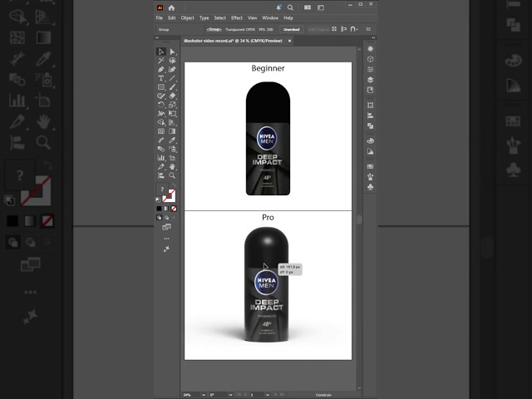Select the Column Graph tool

pos(160,158)
